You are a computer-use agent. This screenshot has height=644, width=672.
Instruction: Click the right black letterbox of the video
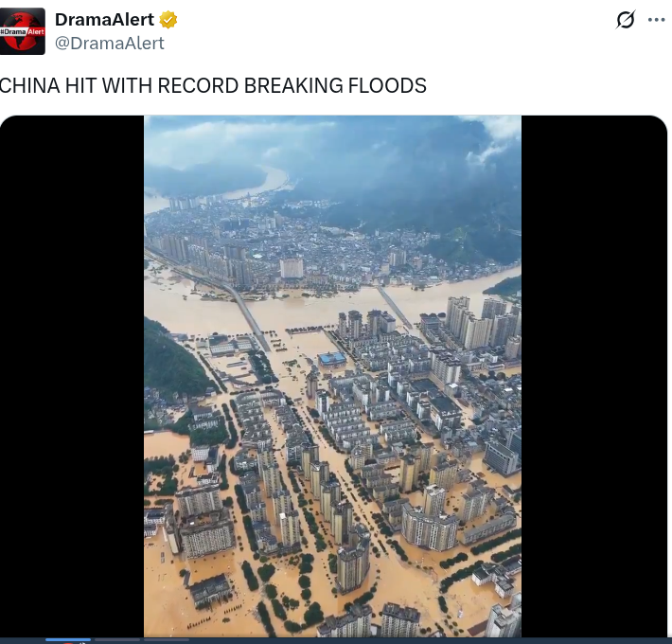tap(594, 376)
